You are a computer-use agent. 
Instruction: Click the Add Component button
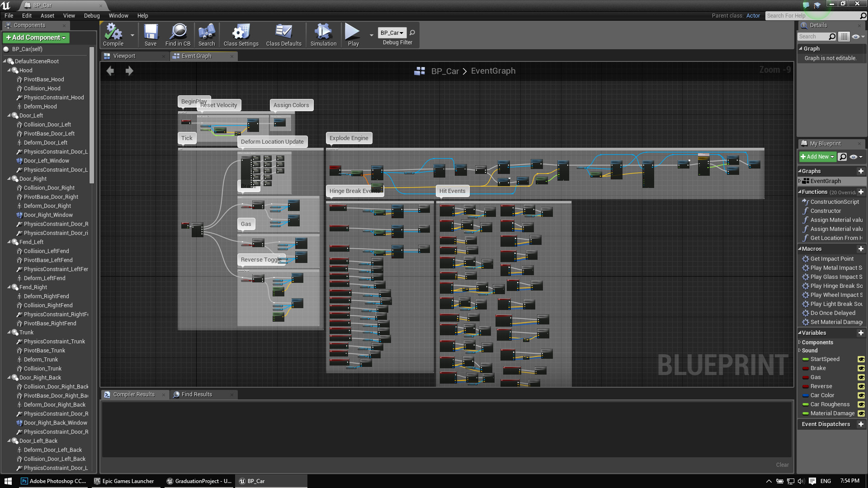pyautogui.click(x=36, y=38)
